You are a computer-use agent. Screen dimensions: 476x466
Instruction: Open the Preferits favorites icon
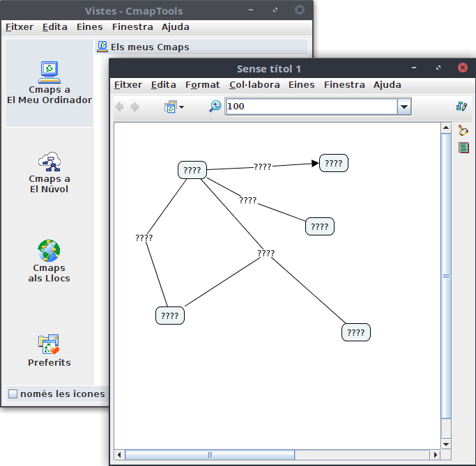pos(49,345)
